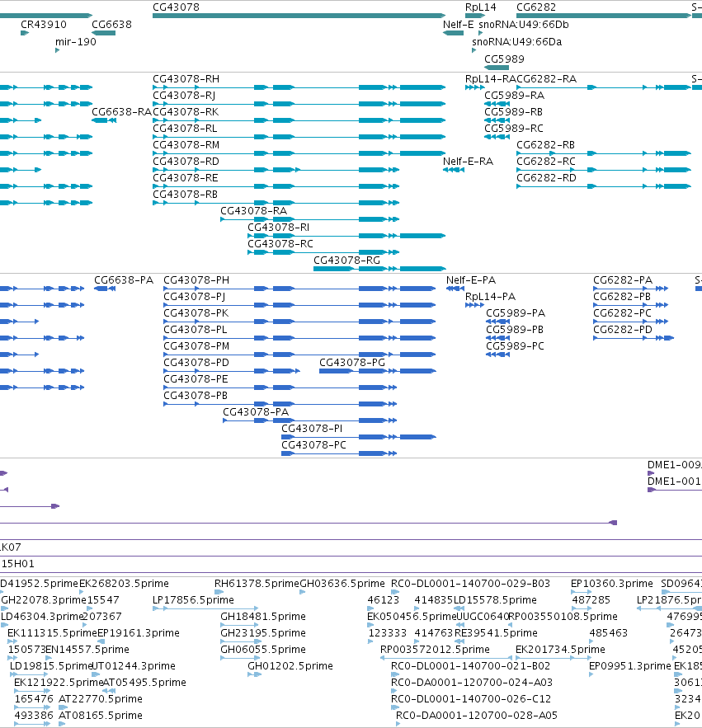
Task: Select the RpL14 gene label
Action: (x=481, y=7)
